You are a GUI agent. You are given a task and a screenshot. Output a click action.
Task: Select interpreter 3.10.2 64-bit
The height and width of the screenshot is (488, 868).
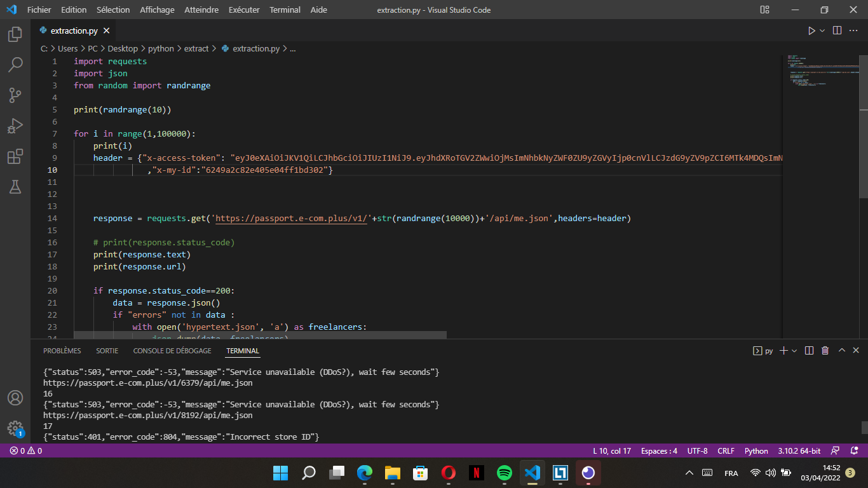799,451
